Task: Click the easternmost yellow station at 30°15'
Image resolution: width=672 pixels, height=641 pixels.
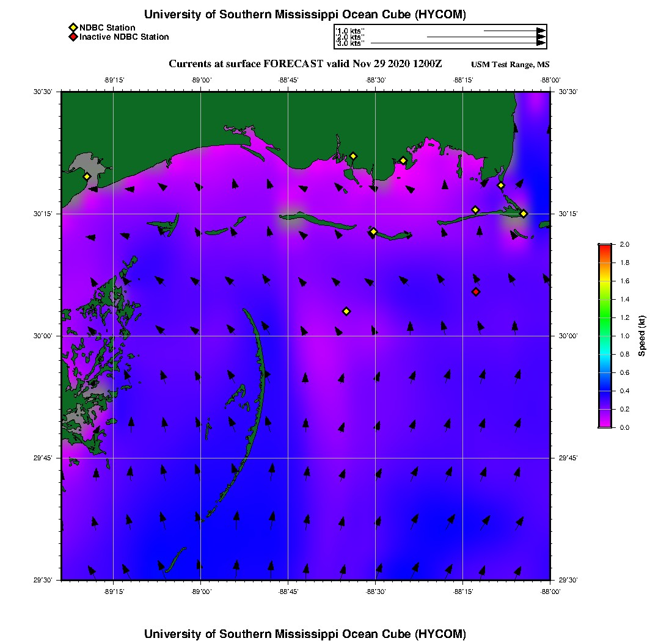Action: [524, 214]
